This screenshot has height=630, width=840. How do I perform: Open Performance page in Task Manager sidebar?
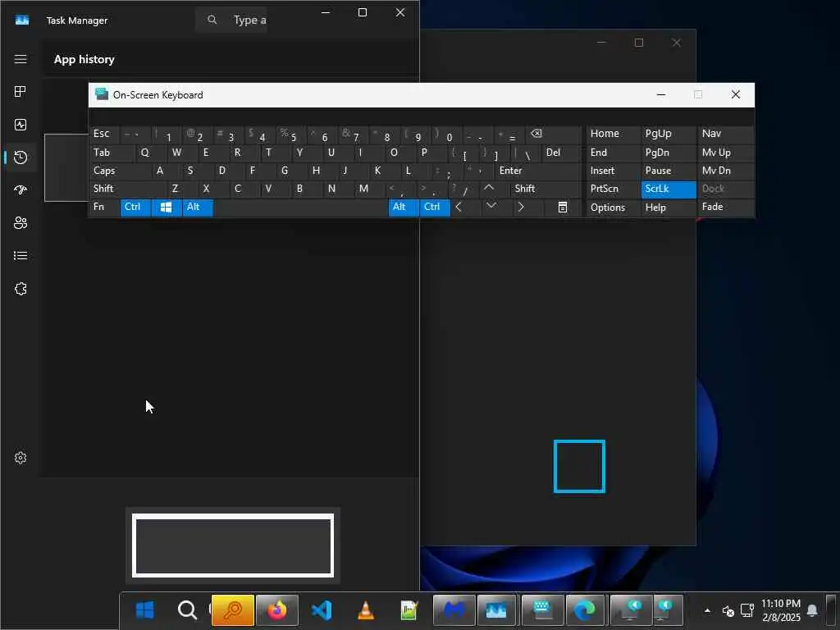tap(21, 125)
